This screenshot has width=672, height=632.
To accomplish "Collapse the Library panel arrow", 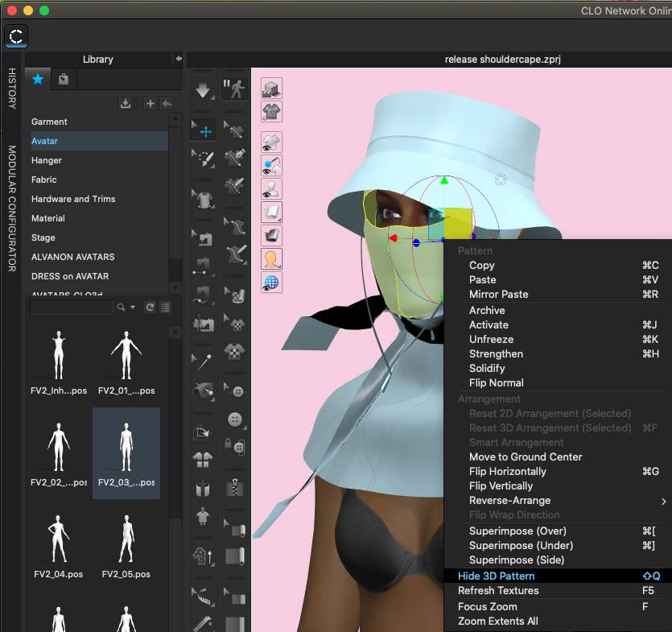I will pos(179,59).
